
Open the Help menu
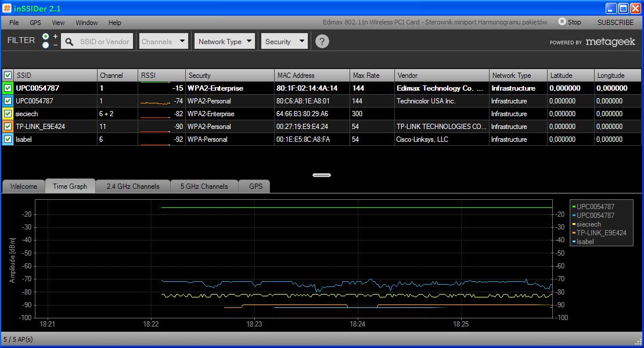(114, 23)
